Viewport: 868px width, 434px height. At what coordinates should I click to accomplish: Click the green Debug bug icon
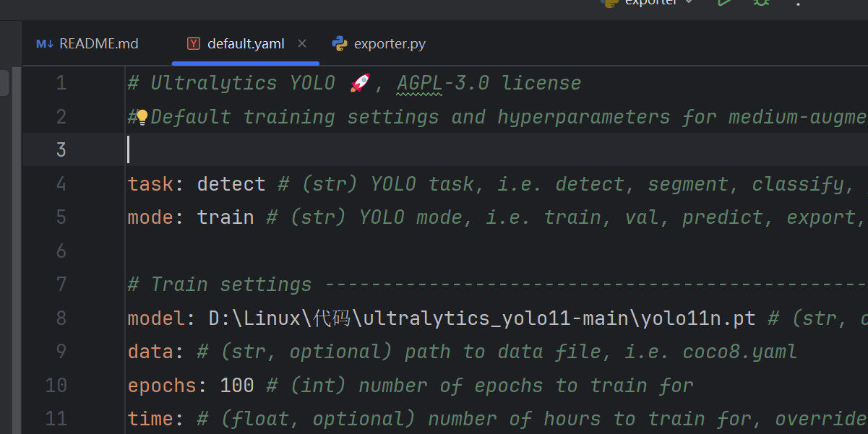point(761,2)
